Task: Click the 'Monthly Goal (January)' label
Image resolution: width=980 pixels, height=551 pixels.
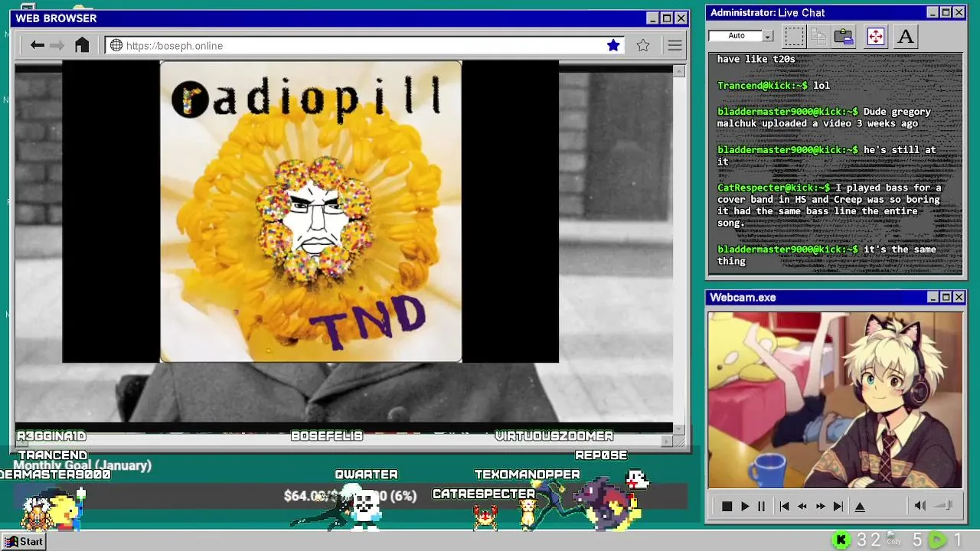Action: (83, 465)
